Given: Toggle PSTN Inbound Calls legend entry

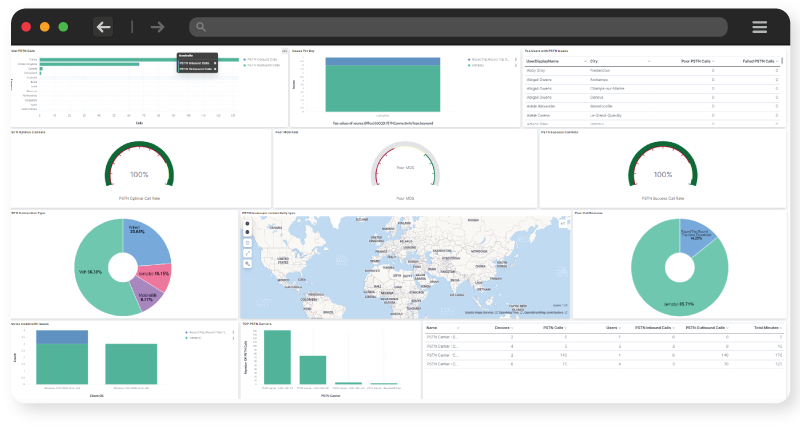Looking at the screenshot, I should coord(261,60).
